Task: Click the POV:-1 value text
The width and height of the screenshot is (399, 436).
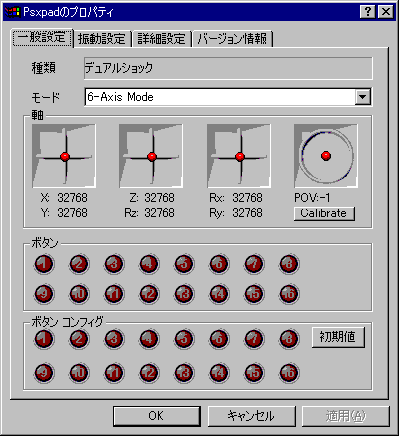Action: point(312,198)
